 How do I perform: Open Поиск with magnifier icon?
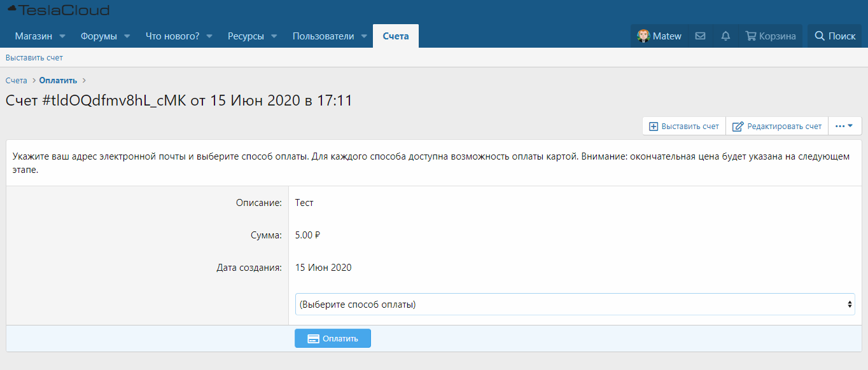pos(835,36)
